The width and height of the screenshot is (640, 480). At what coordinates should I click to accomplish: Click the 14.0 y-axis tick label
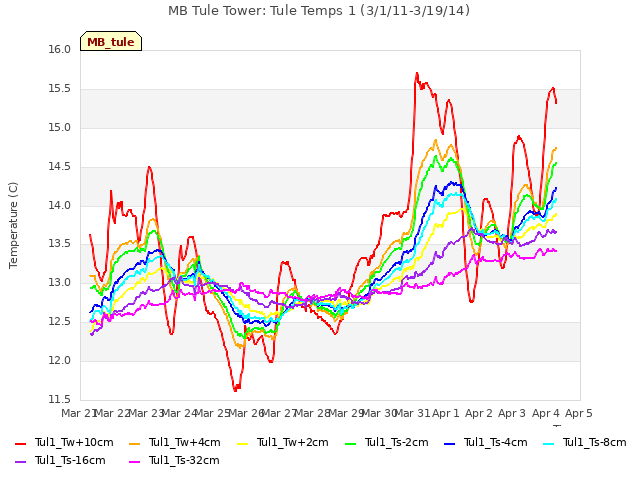[60, 205]
